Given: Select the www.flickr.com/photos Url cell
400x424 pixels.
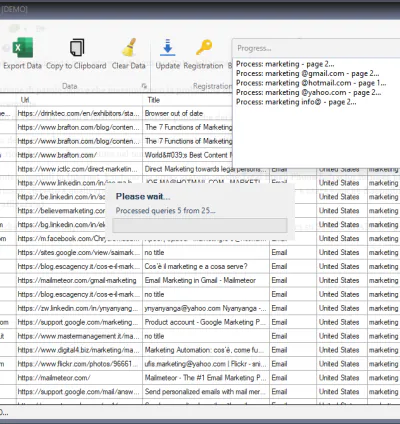Looking at the screenshot, I should pos(79,364).
